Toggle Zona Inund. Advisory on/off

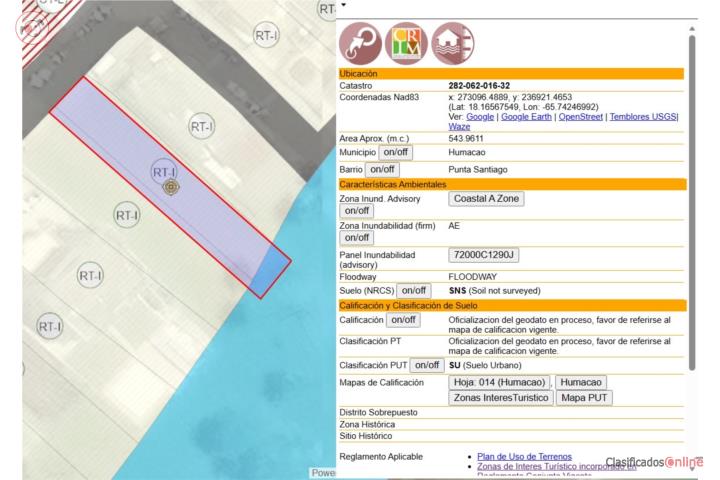pyautogui.click(x=357, y=211)
